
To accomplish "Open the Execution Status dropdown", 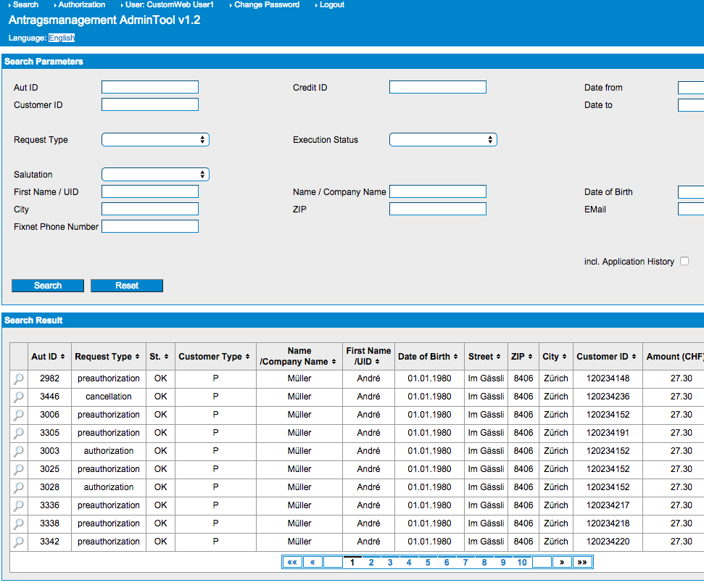I will [443, 140].
